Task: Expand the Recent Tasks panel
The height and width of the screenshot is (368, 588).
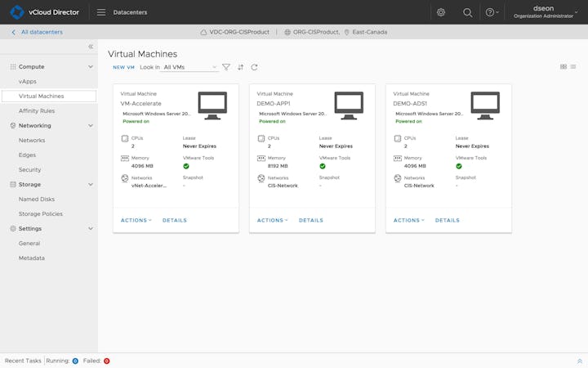Action: pos(579,361)
